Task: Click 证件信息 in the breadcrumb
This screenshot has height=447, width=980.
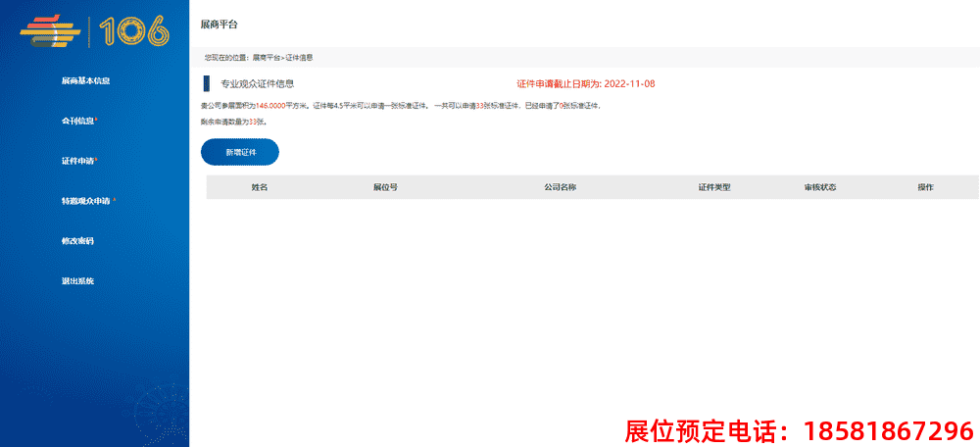Action: click(x=300, y=58)
